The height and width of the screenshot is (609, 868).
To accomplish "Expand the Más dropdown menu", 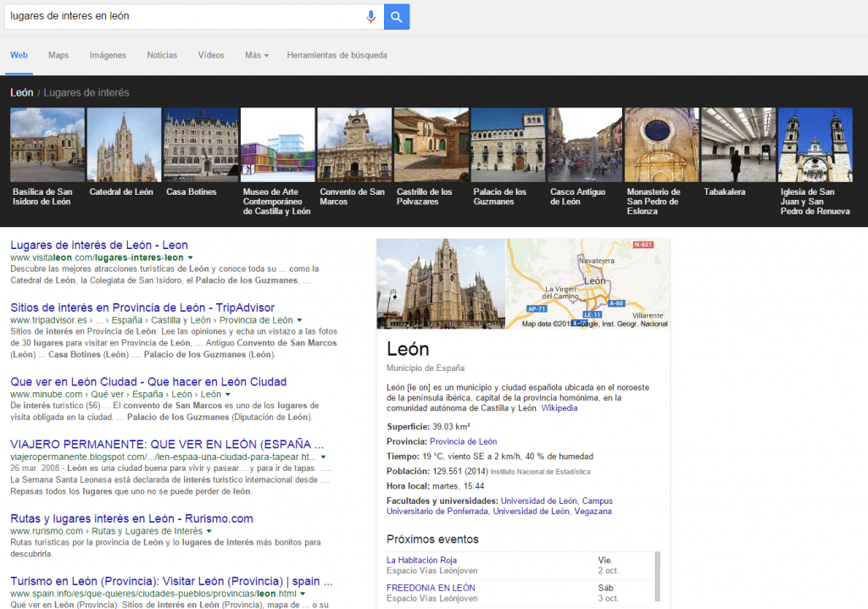I will 256,55.
